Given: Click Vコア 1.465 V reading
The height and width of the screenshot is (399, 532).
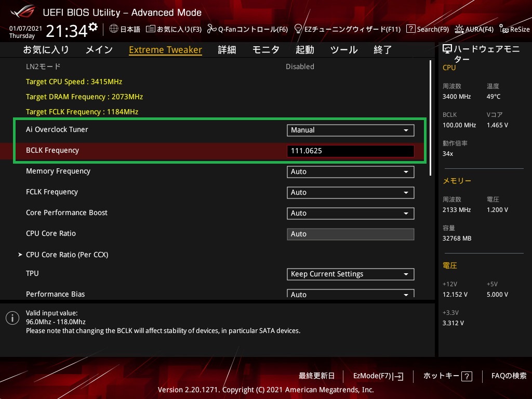Looking at the screenshot, I should coord(497,125).
